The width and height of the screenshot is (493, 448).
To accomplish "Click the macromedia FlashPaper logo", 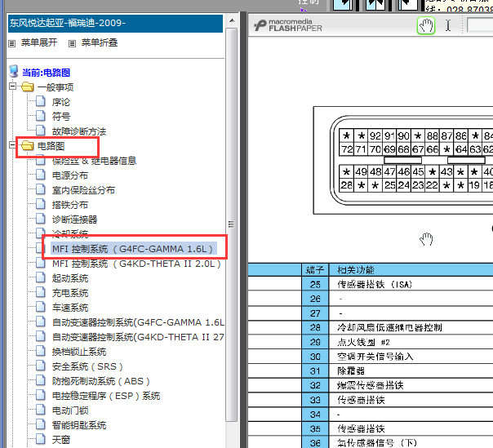I will pyautogui.click(x=288, y=25).
